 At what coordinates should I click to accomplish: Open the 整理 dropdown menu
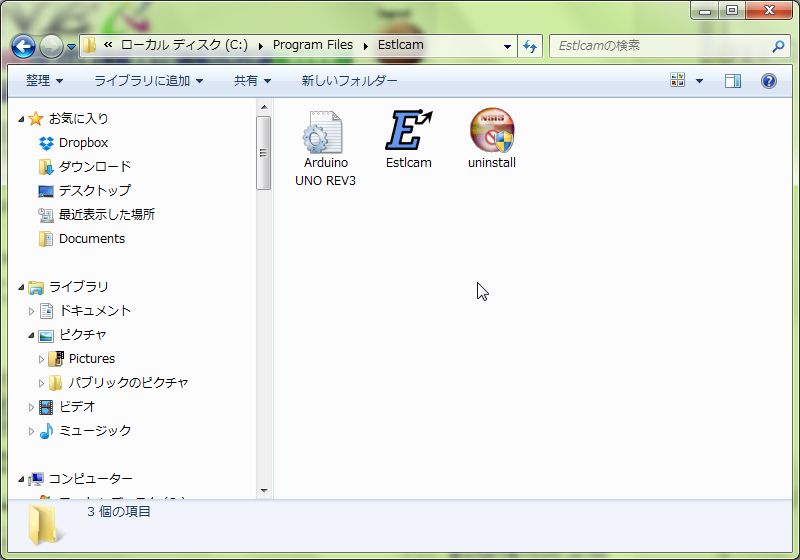(x=44, y=81)
